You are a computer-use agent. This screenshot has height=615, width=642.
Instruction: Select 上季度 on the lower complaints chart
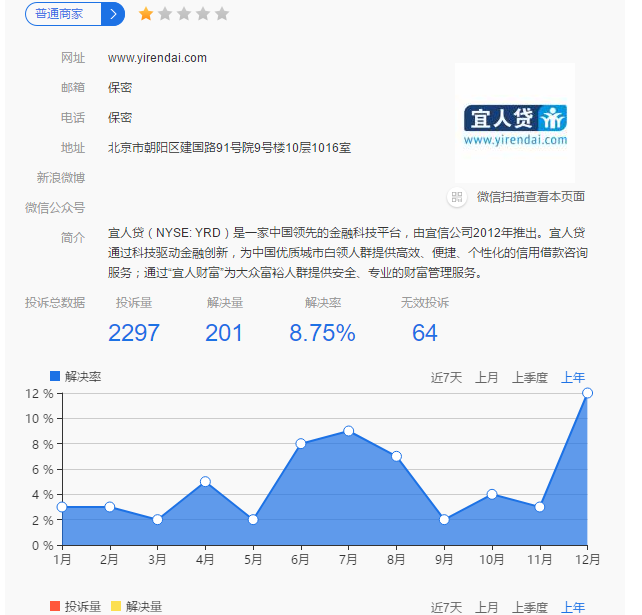(530, 608)
